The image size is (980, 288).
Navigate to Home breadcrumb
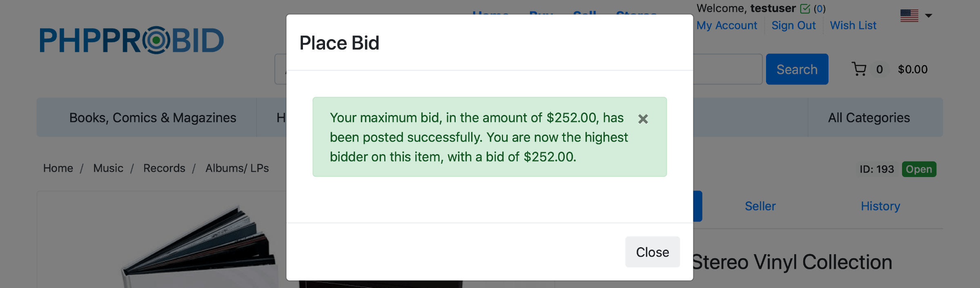58,168
